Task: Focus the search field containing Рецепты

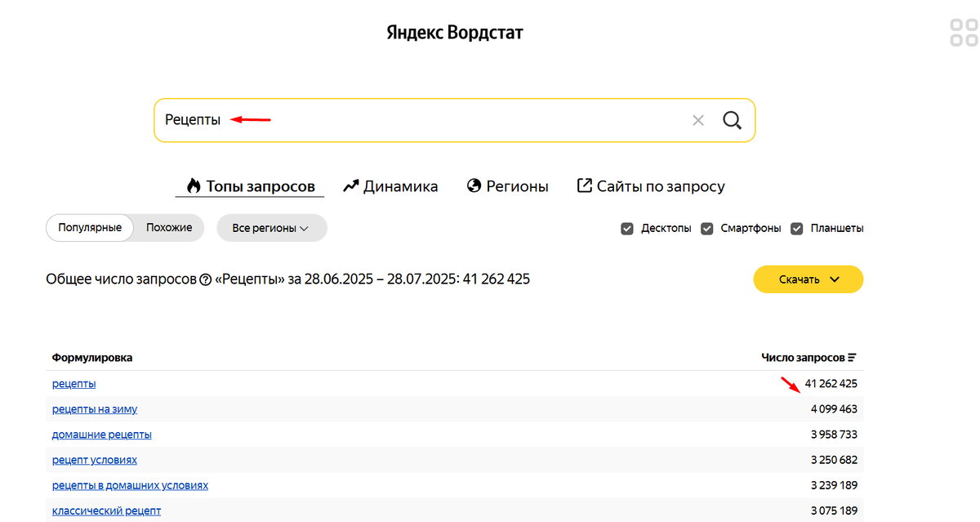Action: coord(455,120)
